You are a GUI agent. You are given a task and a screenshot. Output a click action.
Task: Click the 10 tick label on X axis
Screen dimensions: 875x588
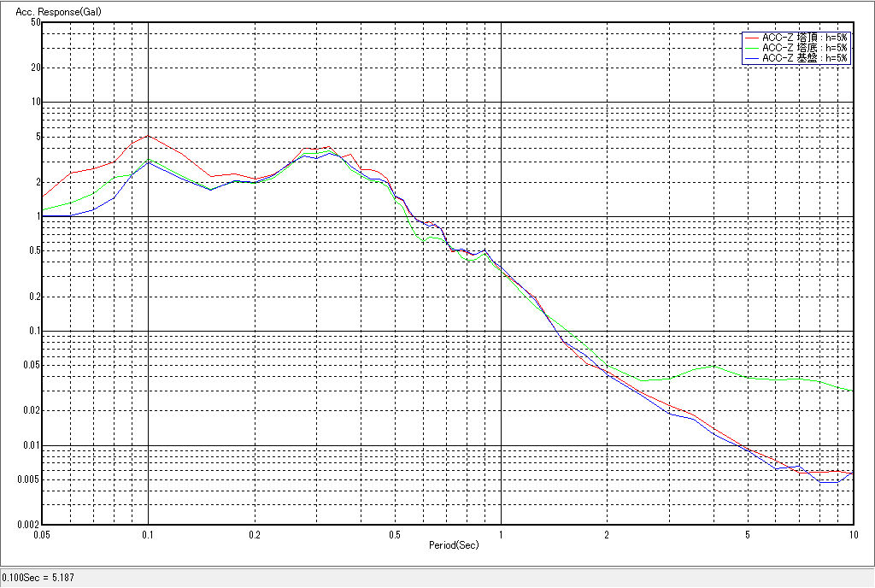pos(852,535)
